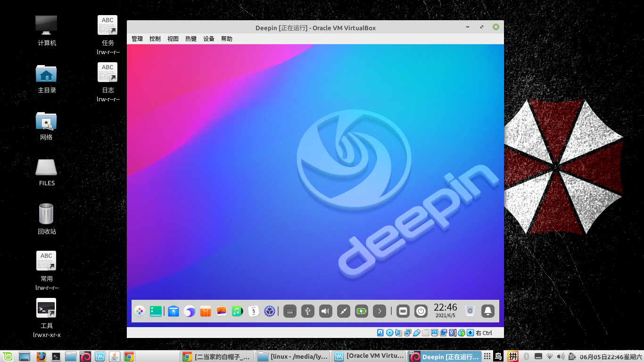Select the 回收站 trash desktop icon
The image size is (644, 362).
[x=47, y=219]
